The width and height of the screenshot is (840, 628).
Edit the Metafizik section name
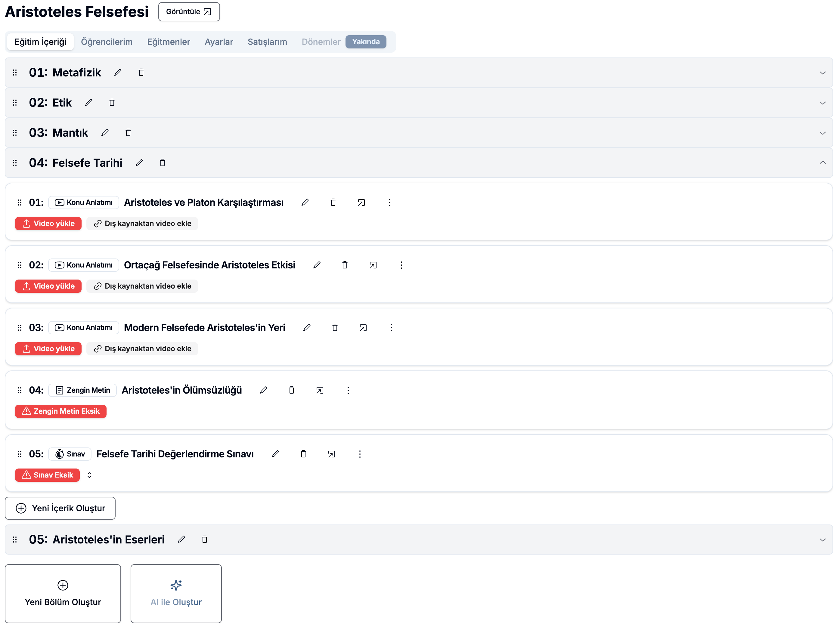coord(118,73)
